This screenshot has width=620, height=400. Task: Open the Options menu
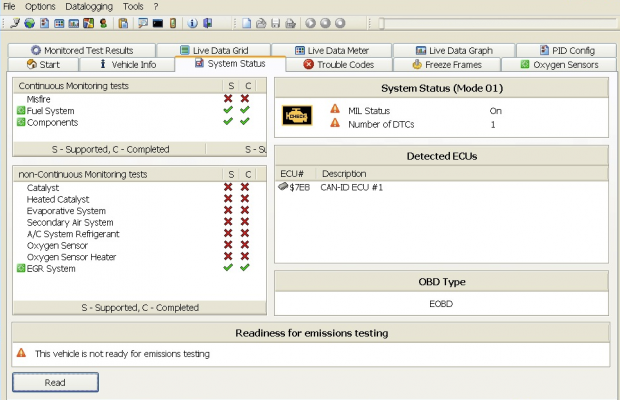tap(40, 6)
